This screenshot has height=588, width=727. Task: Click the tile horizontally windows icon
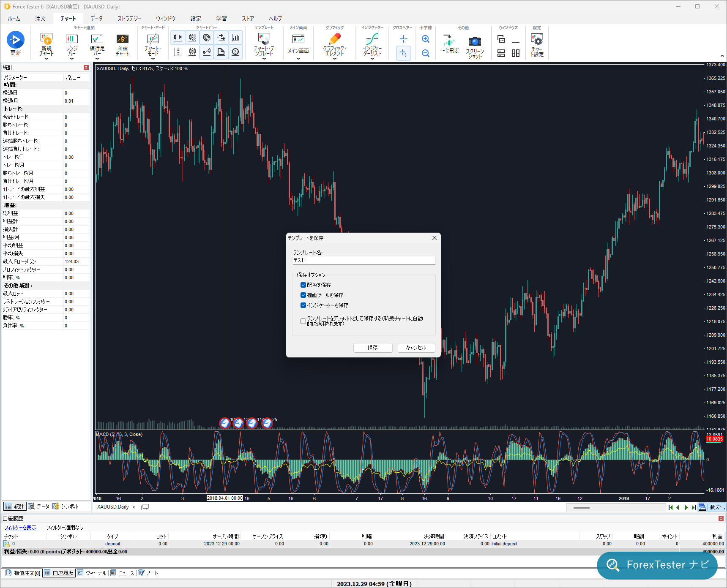(501, 53)
